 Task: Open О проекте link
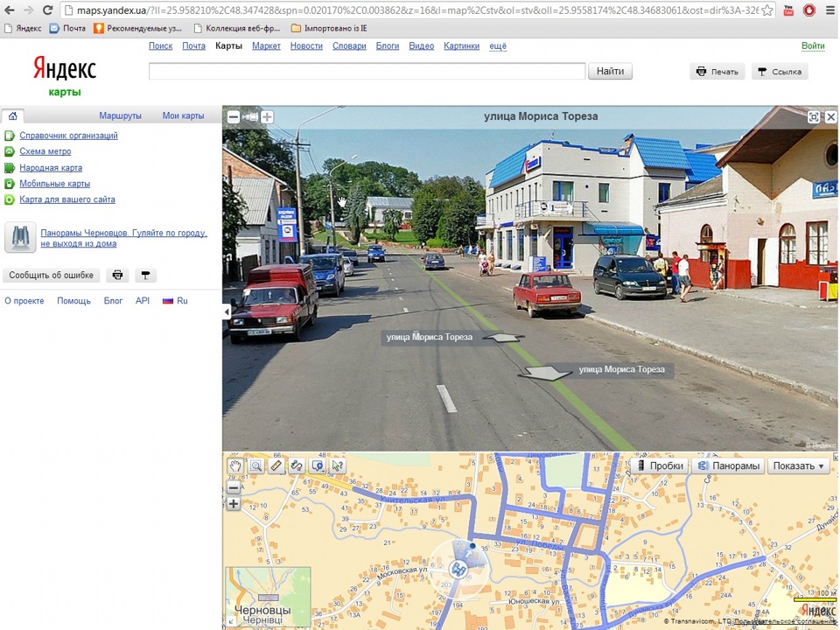tap(24, 301)
